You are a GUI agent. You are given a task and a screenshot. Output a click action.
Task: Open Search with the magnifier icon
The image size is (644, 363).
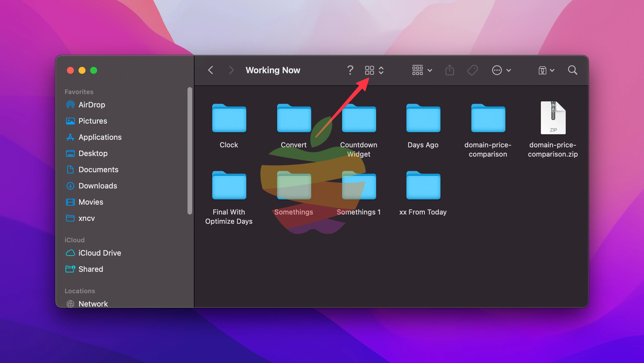[x=572, y=70]
